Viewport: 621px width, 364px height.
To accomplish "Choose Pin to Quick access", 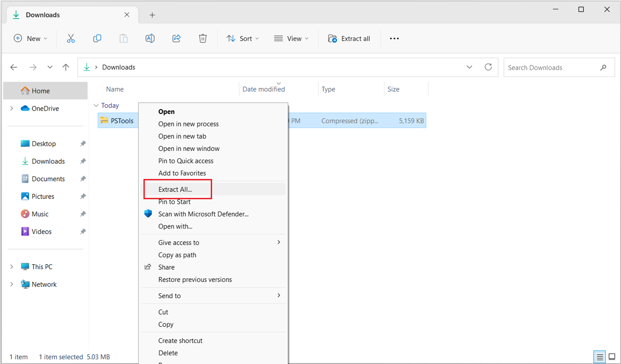I will point(213,161).
